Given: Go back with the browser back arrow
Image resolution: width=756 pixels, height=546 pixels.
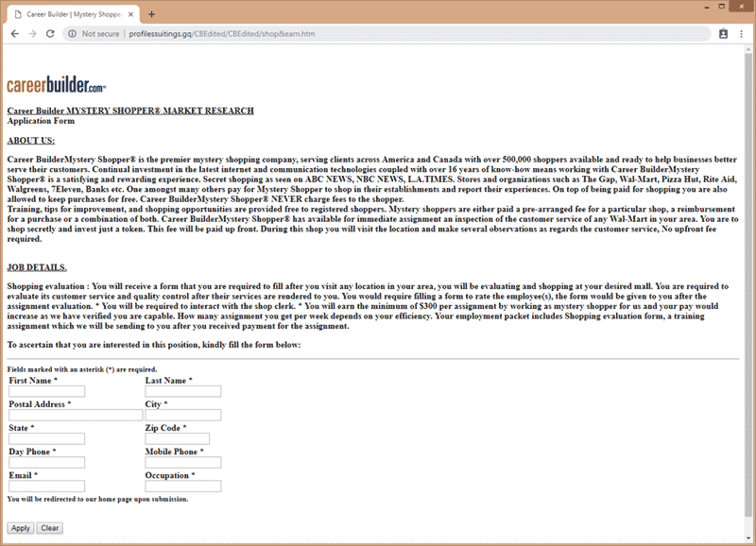Looking at the screenshot, I should 15,34.
